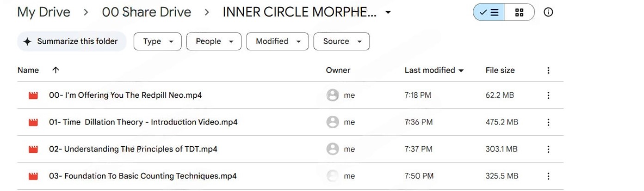Click the video icon of 02- Understanding Principles file
The image size is (644, 191).
[x=33, y=149]
